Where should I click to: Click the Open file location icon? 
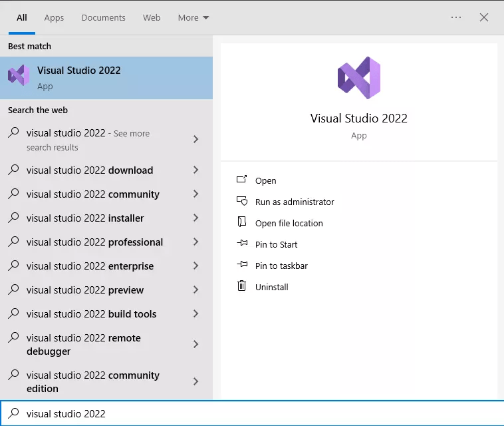241,223
